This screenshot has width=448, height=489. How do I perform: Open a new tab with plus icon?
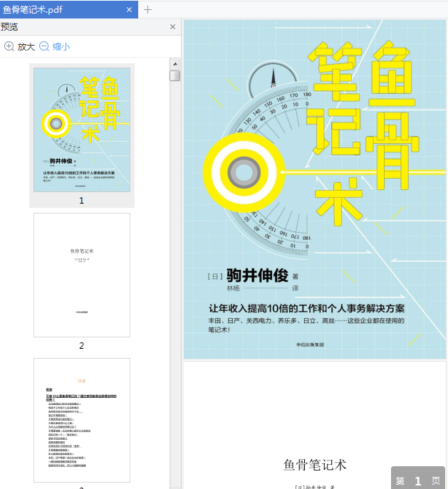tap(147, 10)
